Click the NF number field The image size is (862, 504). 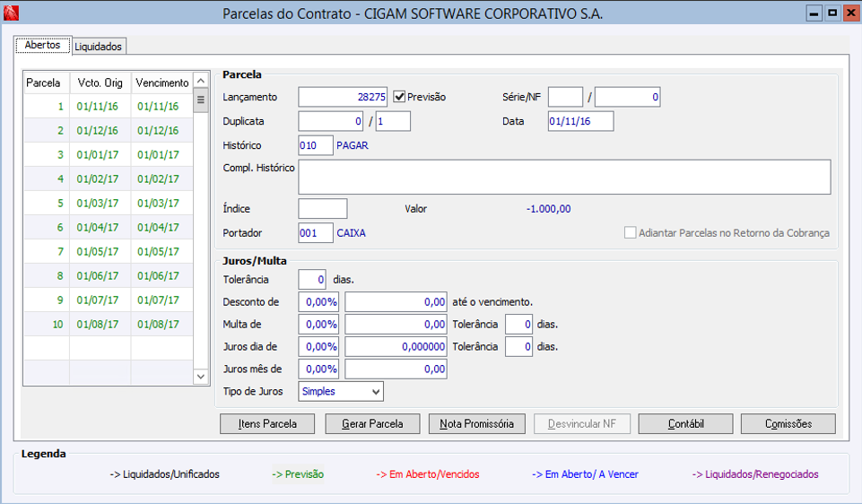pos(627,97)
